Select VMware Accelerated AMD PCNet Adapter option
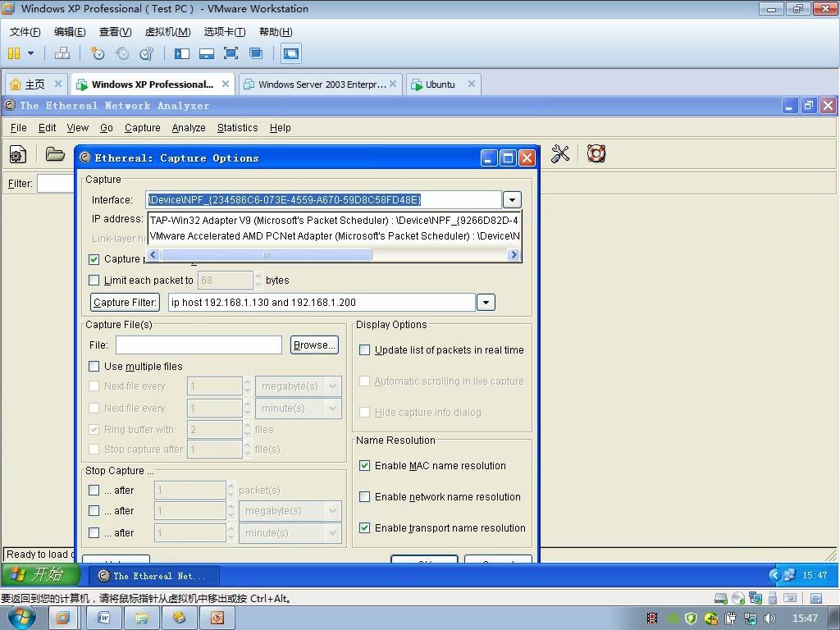This screenshot has width=840, height=630. (x=335, y=235)
